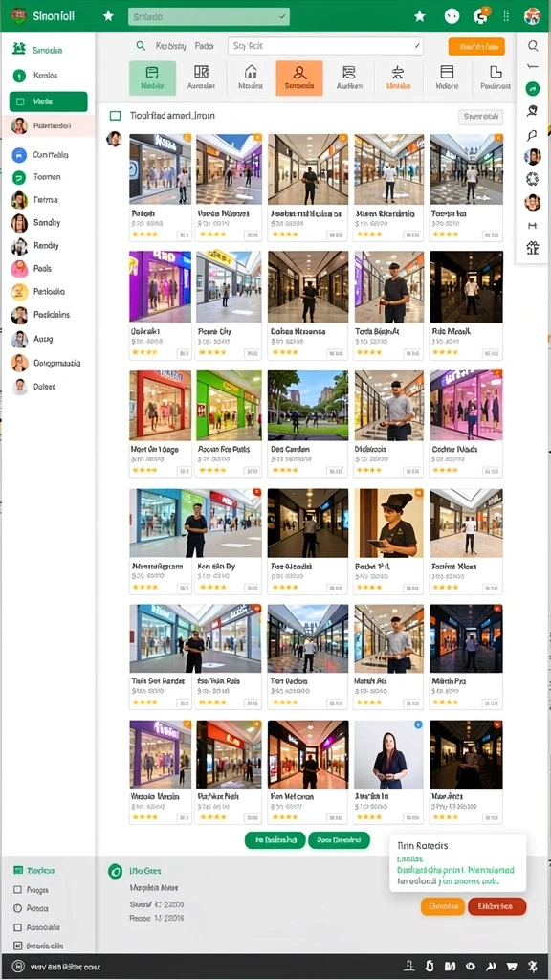Open the park garden photo thumbnail
The image size is (551, 980).
pos(308,405)
